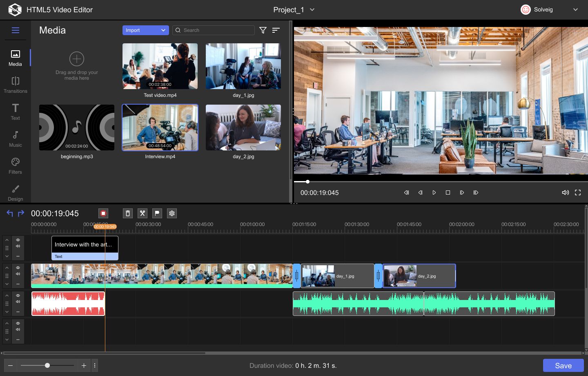The image size is (588, 376).
Task: Stop recording with the red record button
Action: tap(103, 213)
